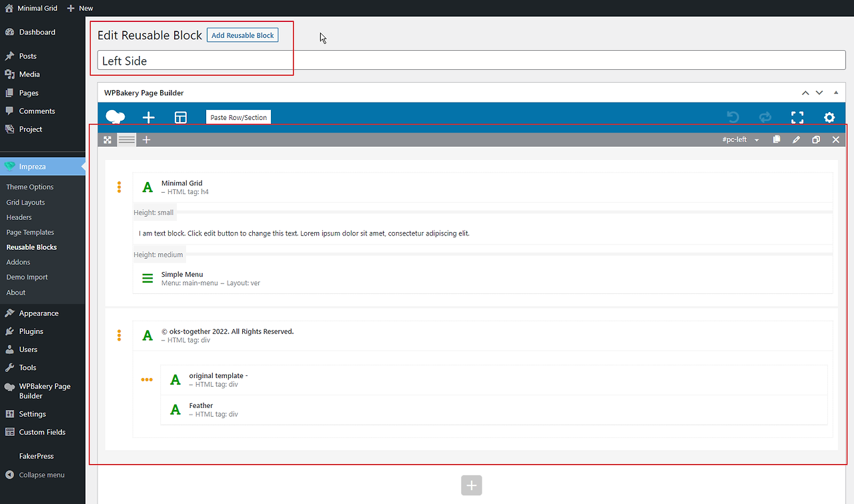Toggle the #pc-left row dropdown arrow
Screen dimensions: 854x504
pyautogui.click(x=757, y=140)
